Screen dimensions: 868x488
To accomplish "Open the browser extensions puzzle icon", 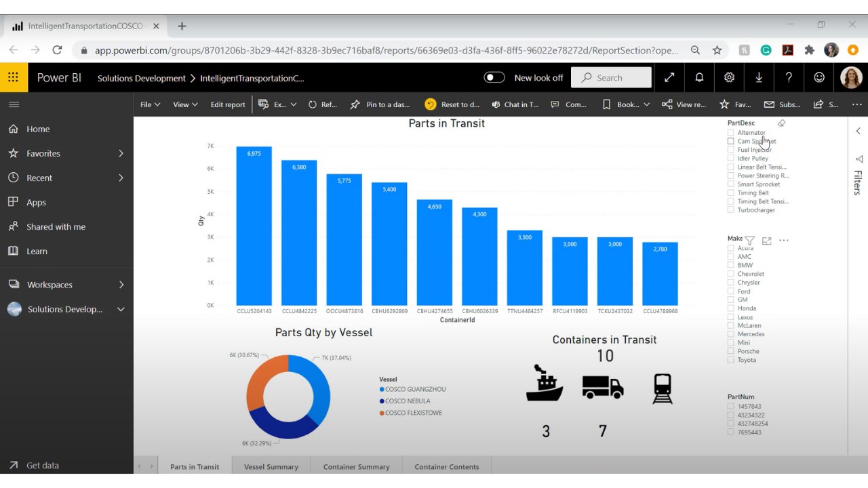I will (x=809, y=50).
